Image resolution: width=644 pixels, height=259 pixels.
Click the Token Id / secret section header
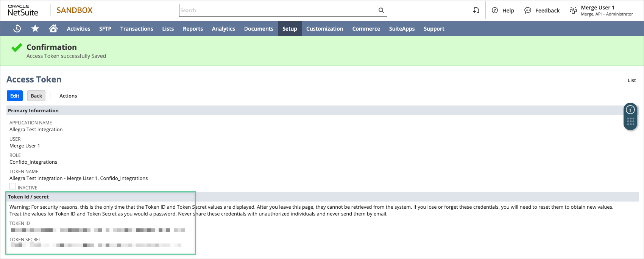click(323, 197)
